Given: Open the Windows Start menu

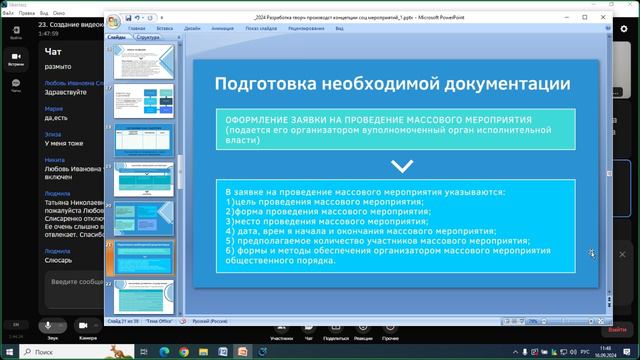Looking at the screenshot, I should (9, 352).
